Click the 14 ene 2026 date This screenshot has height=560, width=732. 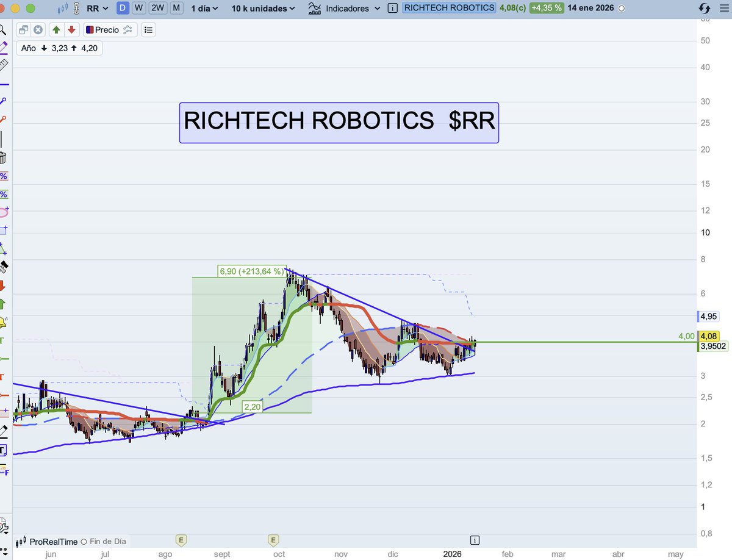[x=591, y=9]
